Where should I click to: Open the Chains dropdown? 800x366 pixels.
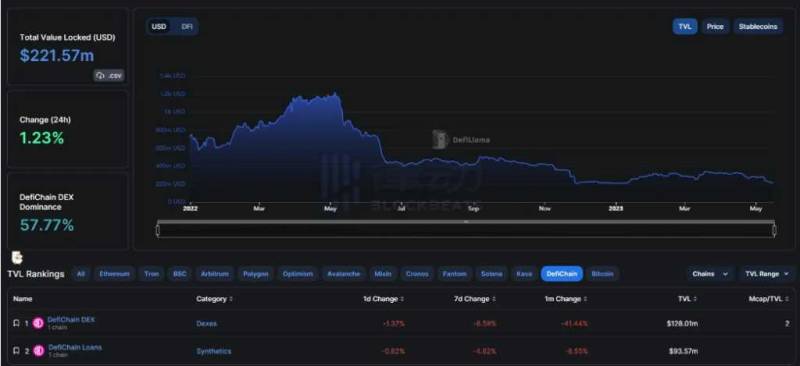click(710, 274)
